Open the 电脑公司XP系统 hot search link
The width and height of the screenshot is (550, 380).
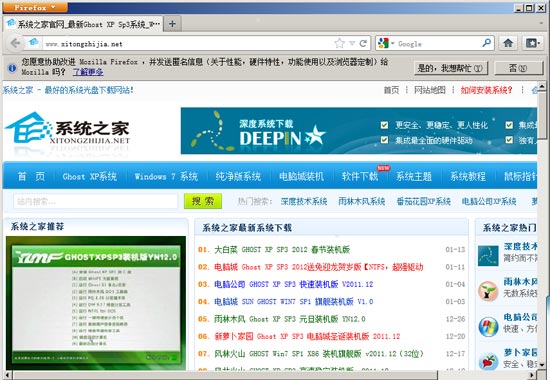(489, 201)
